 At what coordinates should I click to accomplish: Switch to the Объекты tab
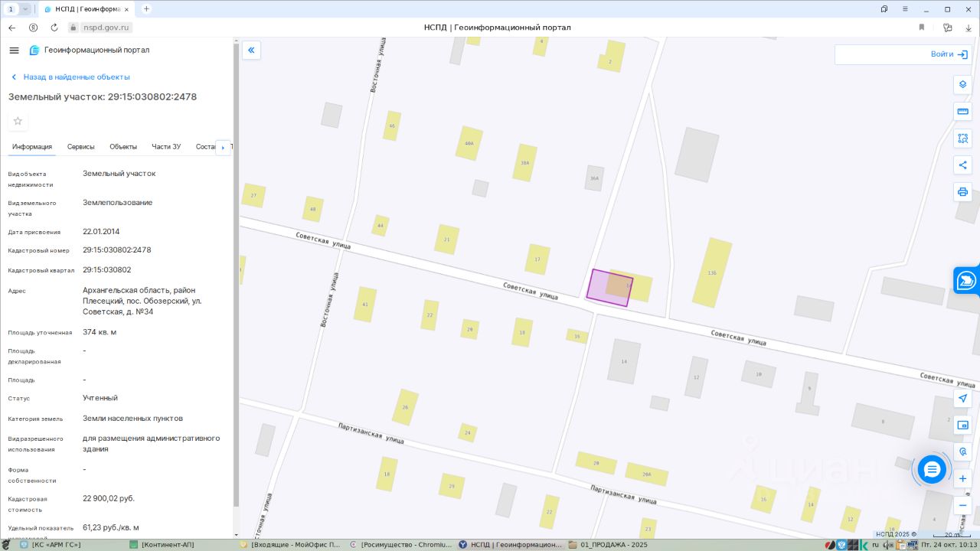[x=123, y=147]
